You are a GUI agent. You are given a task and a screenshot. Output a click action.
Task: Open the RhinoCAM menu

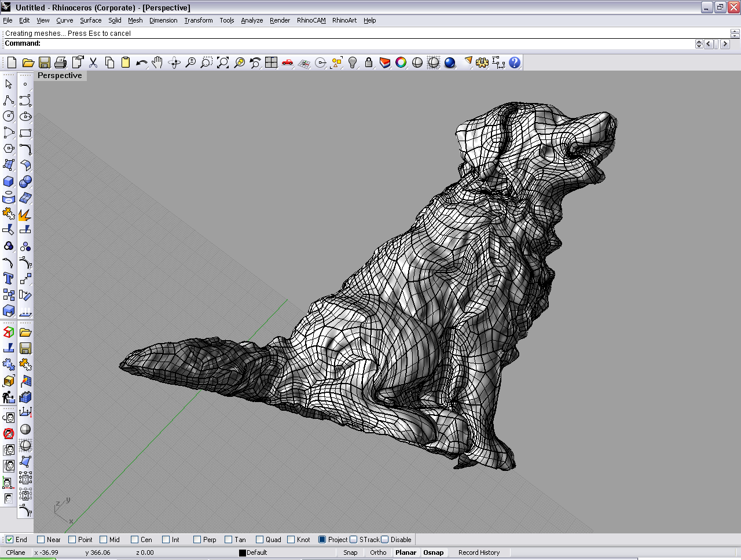311,20
